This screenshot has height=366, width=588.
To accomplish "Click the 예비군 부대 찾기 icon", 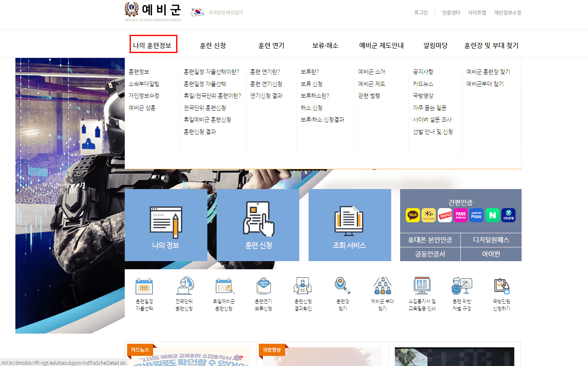I will pyautogui.click(x=382, y=286).
